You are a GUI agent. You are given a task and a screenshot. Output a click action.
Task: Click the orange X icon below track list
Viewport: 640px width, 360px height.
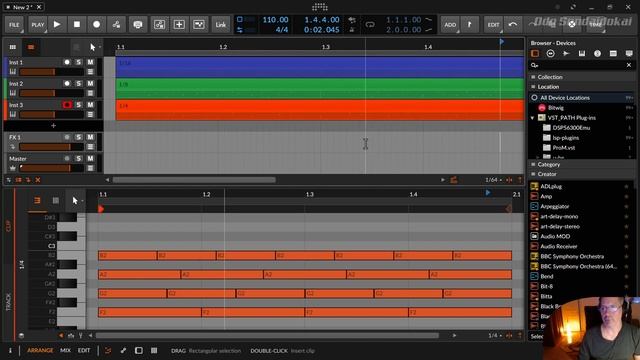click(x=38, y=180)
